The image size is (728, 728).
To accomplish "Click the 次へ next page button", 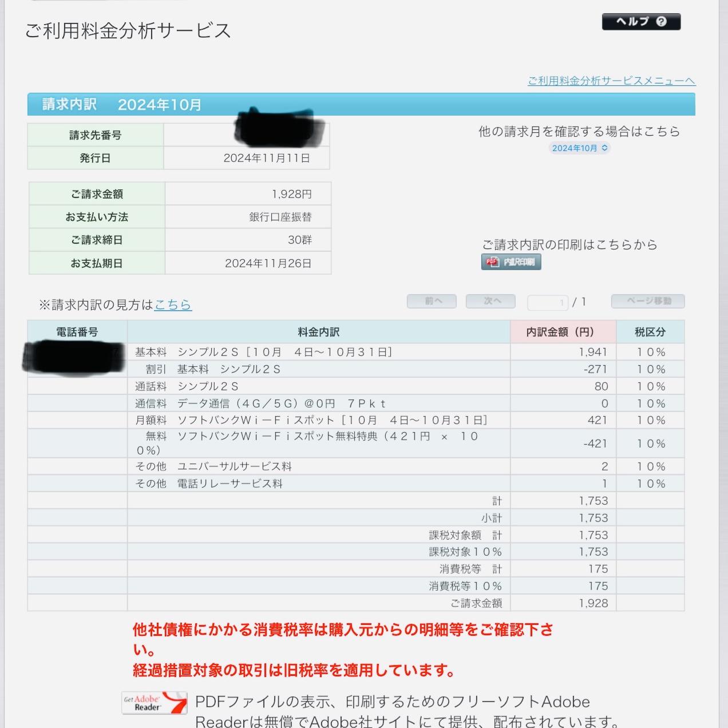I will pos(490,301).
